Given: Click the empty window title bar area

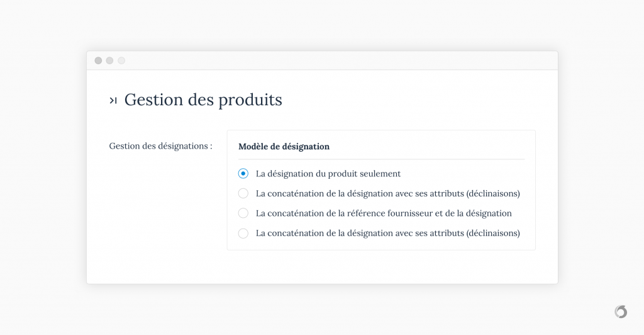Looking at the screenshot, I should pos(341,60).
